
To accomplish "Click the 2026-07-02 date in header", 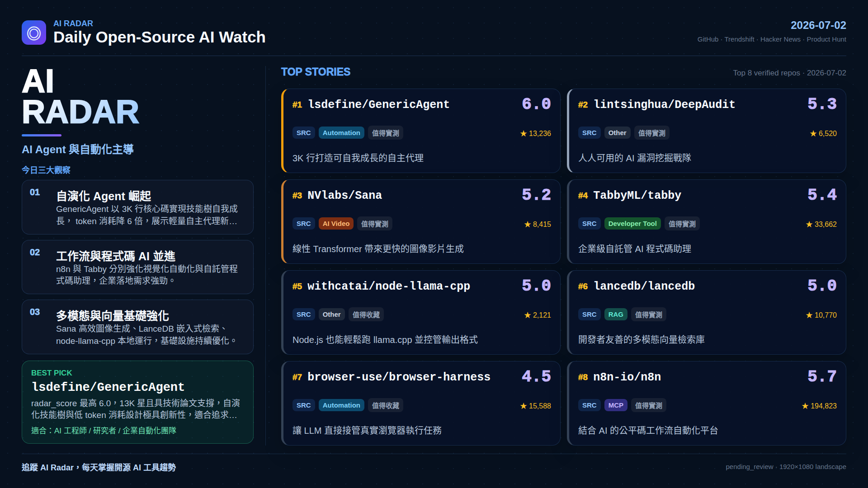I will (818, 25).
